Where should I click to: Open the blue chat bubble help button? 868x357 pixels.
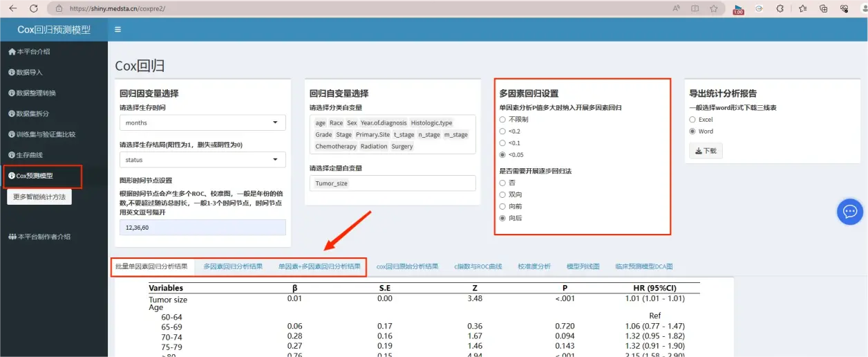click(850, 211)
